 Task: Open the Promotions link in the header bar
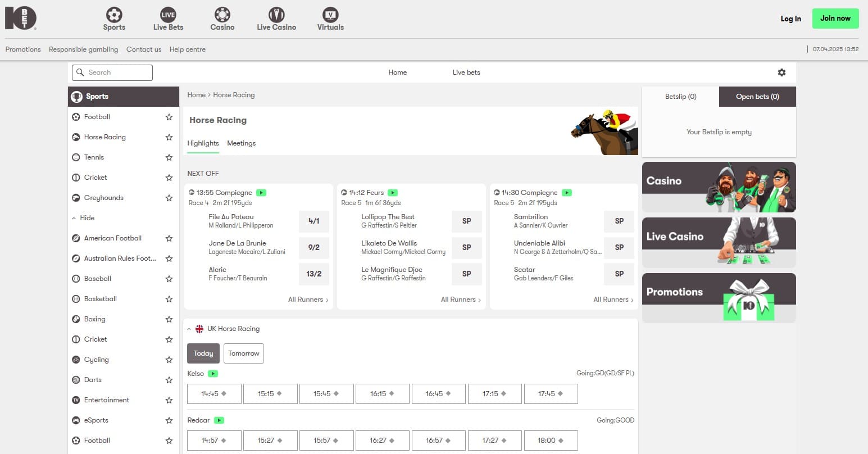tap(23, 49)
